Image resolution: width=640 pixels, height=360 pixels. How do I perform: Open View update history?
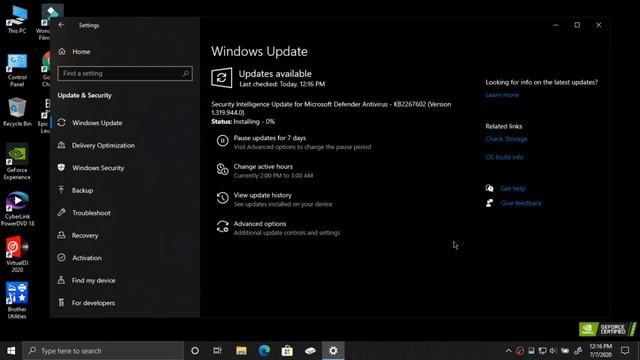click(x=262, y=195)
